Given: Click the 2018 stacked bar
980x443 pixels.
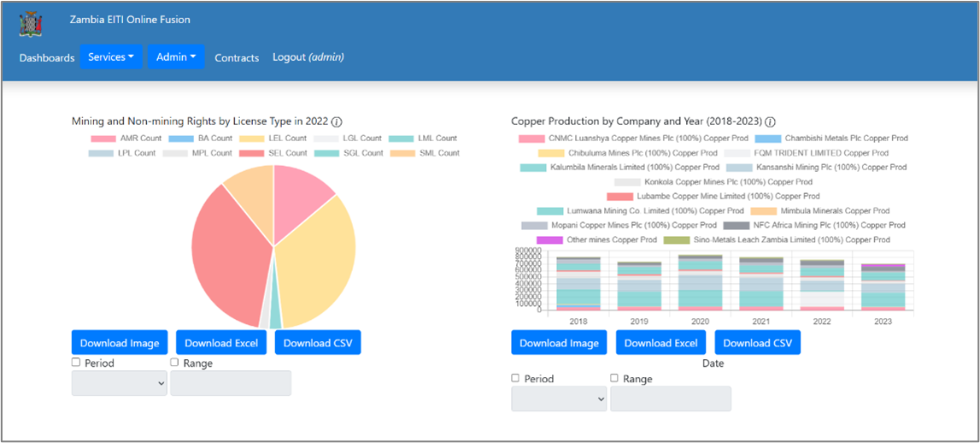Looking at the screenshot, I should coord(578,283).
